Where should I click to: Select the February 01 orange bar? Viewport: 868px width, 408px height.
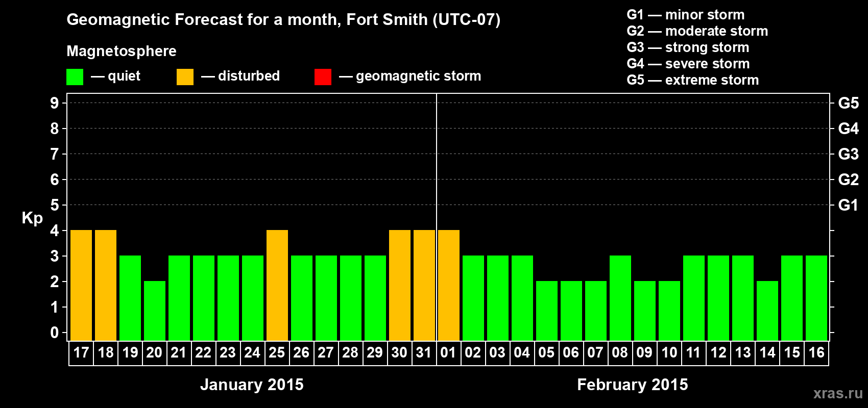tap(449, 285)
